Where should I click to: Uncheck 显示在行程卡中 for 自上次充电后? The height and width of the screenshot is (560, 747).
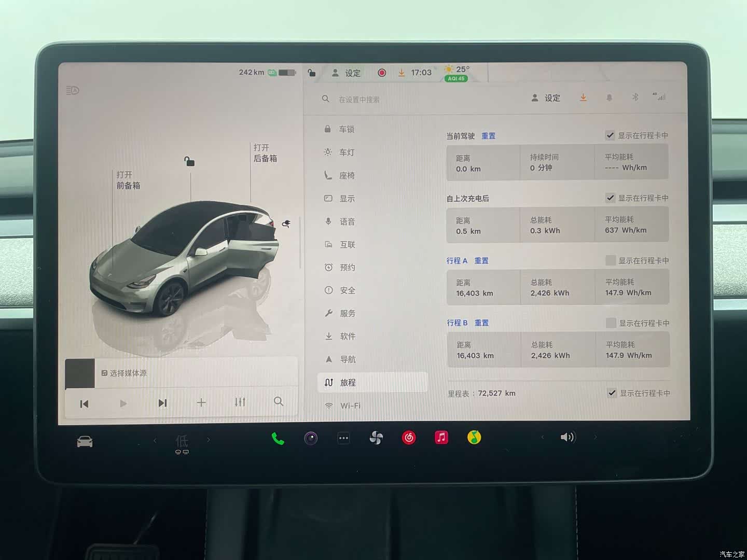tap(611, 198)
